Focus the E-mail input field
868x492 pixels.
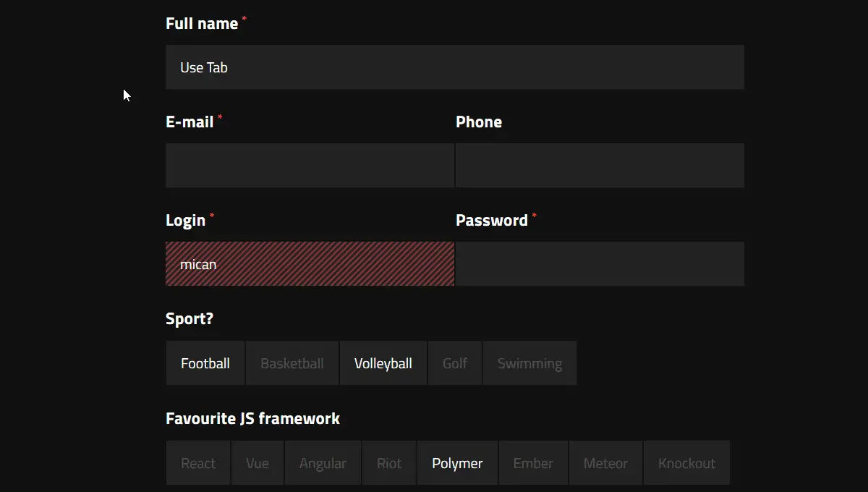(310, 165)
